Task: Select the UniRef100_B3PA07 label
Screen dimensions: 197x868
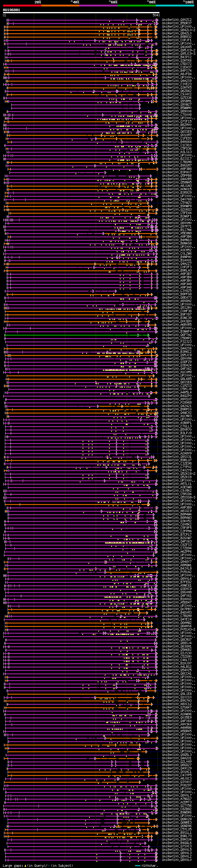Action: click(177, 172)
